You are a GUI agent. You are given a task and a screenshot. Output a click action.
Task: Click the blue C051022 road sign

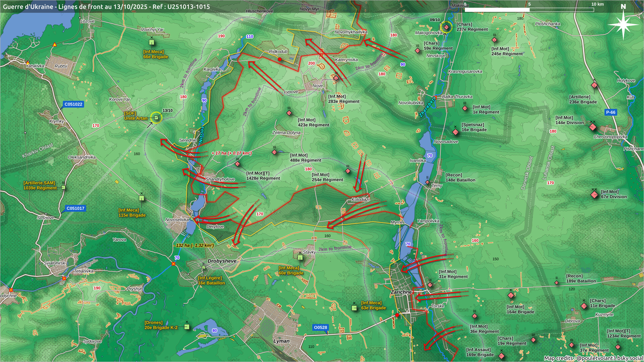coord(73,104)
